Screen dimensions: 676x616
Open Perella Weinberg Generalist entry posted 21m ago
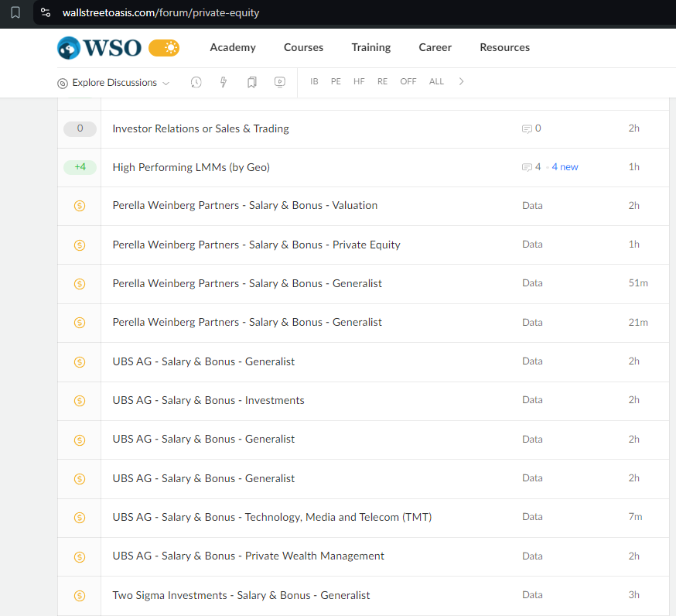click(x=247, y=322)
